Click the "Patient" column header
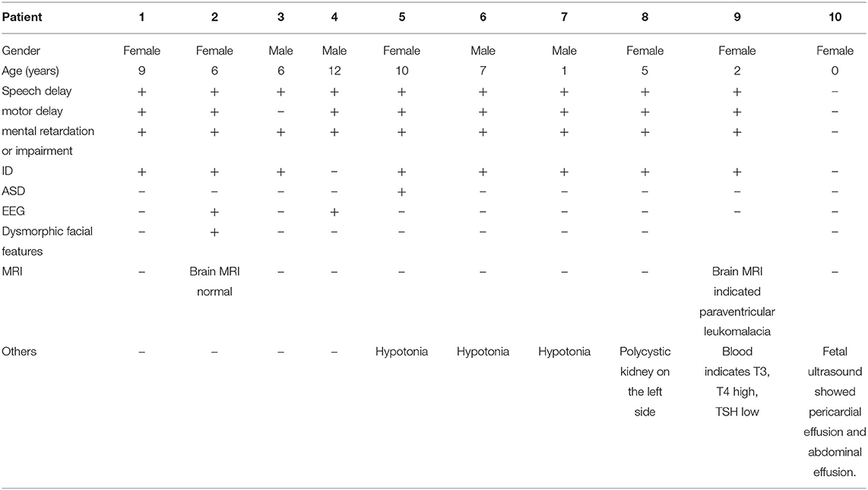Viewport: 868px width, 490px height. point(23,16)
